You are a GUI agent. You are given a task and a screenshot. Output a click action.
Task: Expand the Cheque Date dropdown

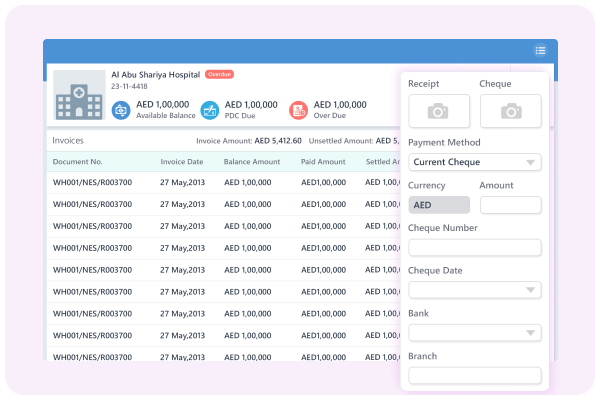coord(475,290)
